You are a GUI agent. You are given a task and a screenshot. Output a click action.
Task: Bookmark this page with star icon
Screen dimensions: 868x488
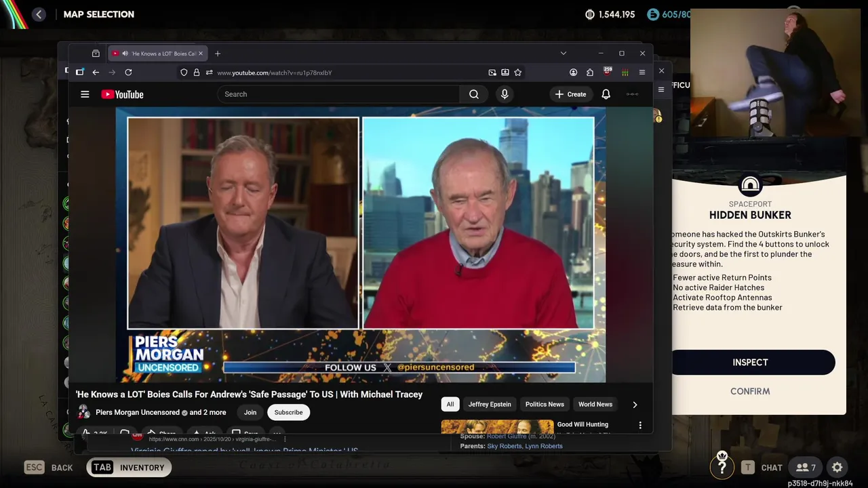coord(517,73)
